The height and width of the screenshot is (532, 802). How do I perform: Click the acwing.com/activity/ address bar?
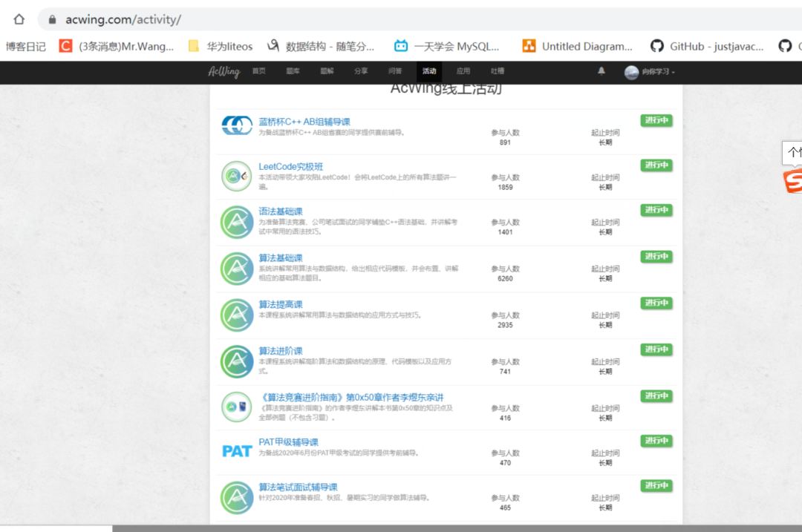coord(420,19)
